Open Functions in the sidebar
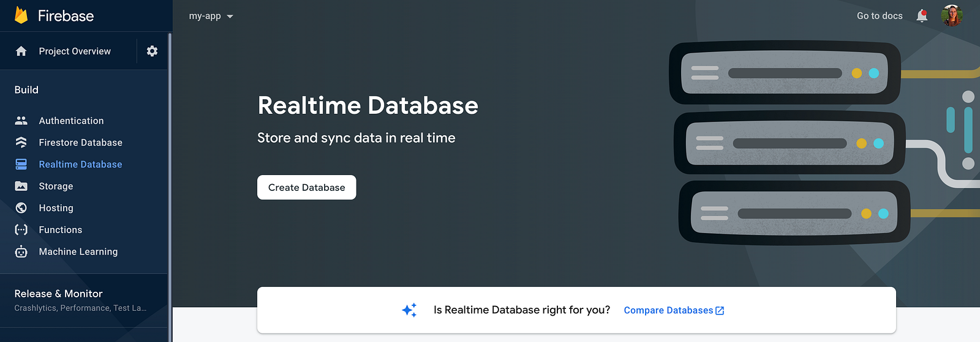The image size is (980, 342). coord(60,229)
